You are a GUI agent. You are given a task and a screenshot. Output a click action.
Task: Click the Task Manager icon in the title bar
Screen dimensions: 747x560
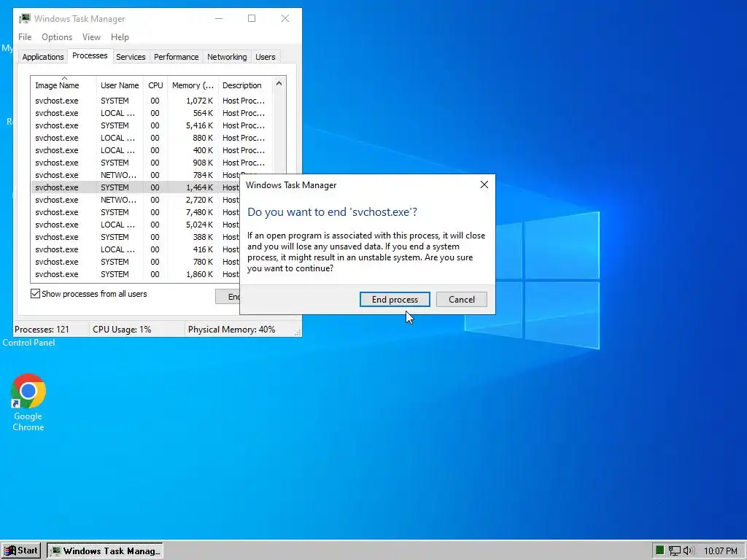25,18
